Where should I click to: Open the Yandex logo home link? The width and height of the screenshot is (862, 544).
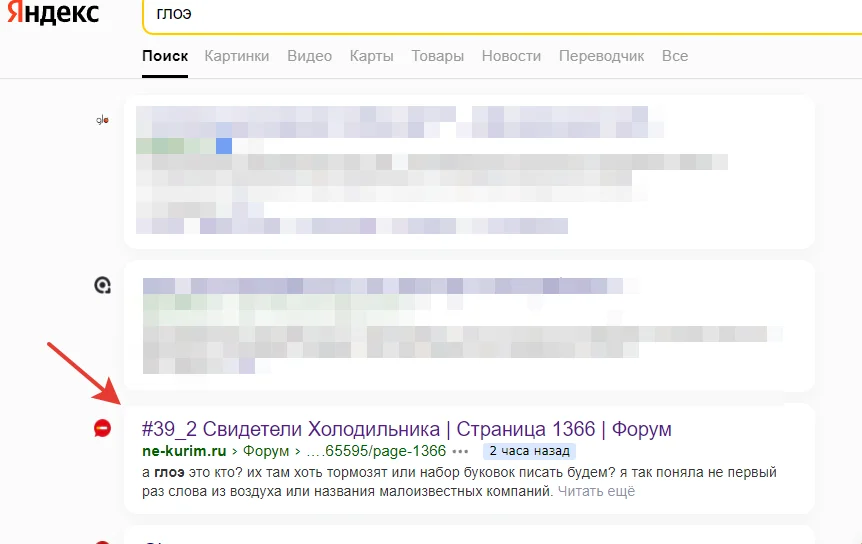[53, 12]
